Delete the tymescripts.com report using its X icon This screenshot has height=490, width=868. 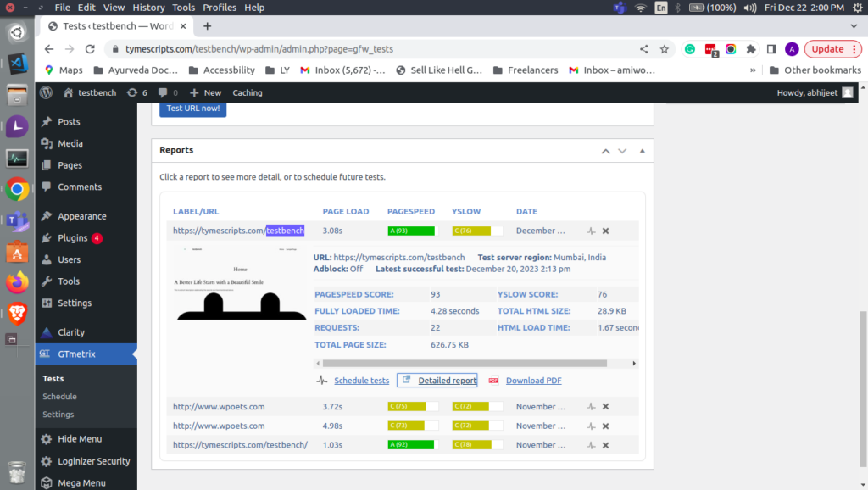(605, 230)
